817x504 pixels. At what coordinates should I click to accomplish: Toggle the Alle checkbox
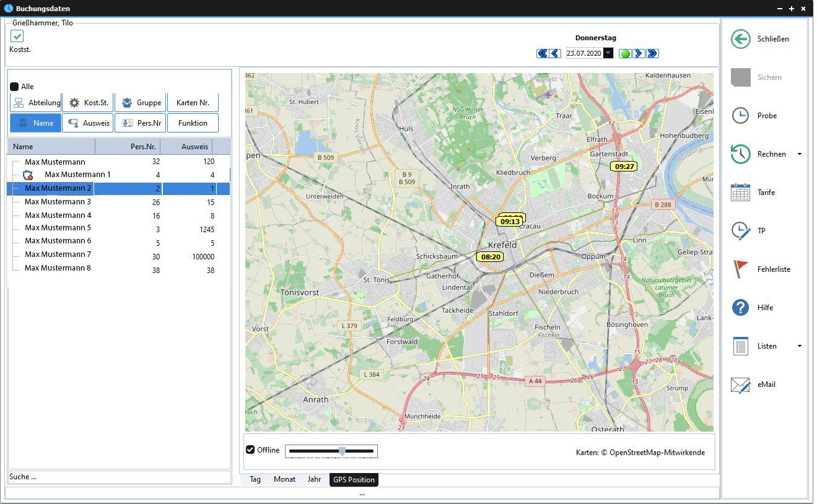point(14,87)
